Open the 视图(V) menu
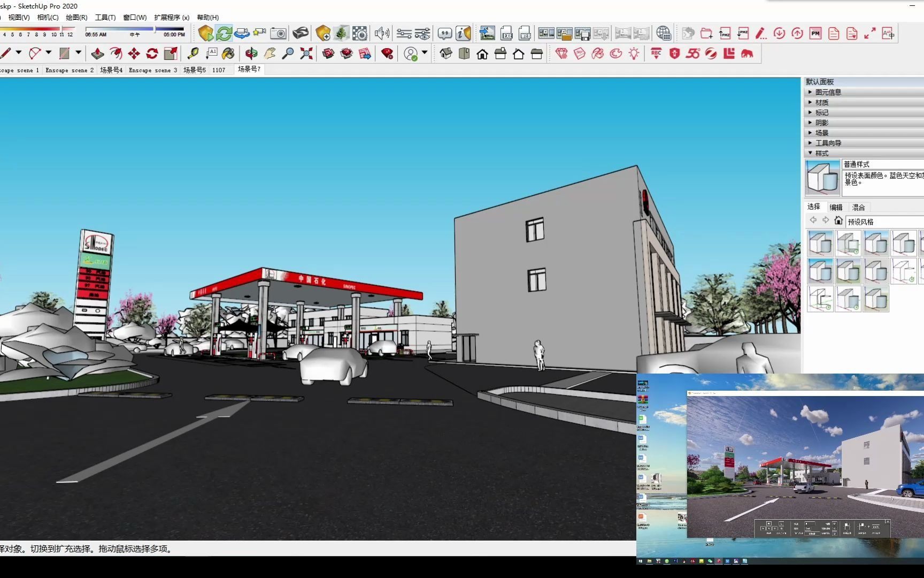 (x=18, y=17)
